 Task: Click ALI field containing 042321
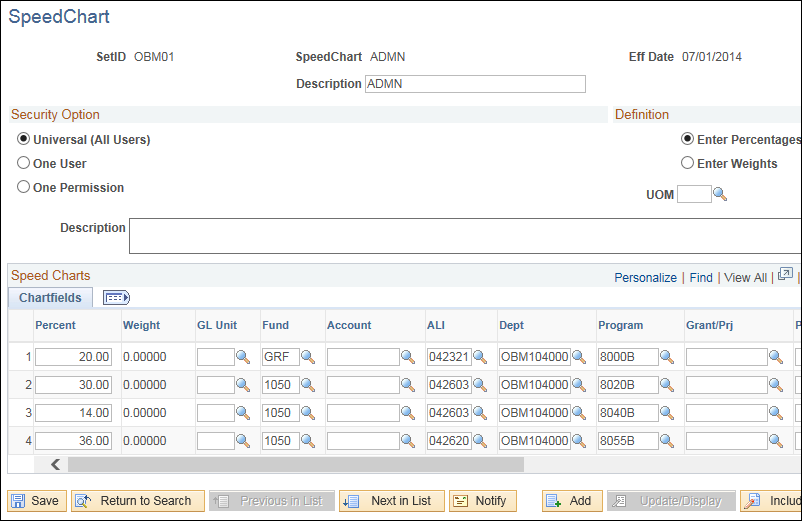coord(449,357)
